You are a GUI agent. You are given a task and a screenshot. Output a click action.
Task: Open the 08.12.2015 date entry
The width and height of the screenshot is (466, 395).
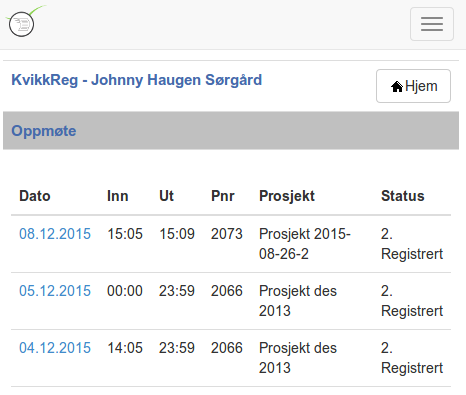click(x=55, y=234)
